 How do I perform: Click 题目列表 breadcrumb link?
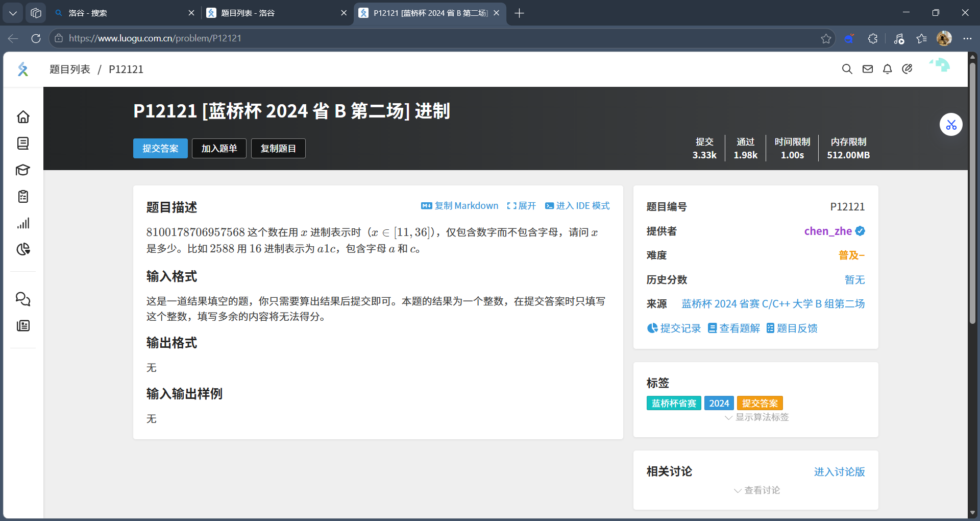click(x=70, y=69)
